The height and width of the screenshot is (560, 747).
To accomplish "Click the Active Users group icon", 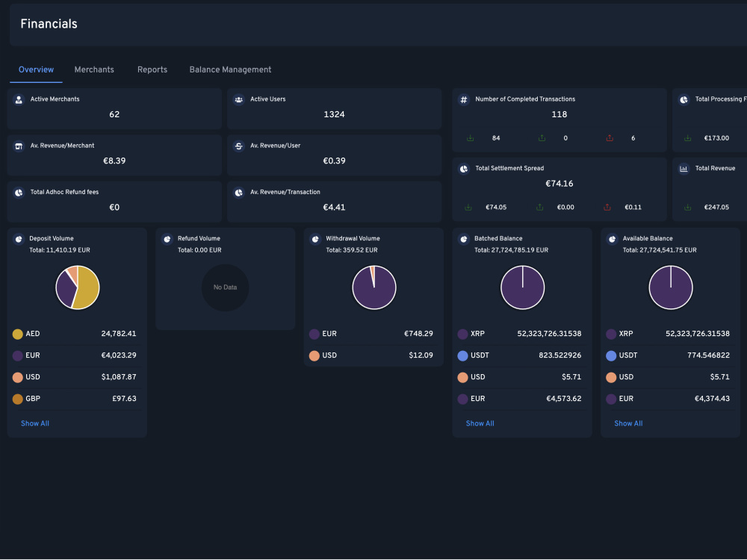I will (x=239, y=99).
